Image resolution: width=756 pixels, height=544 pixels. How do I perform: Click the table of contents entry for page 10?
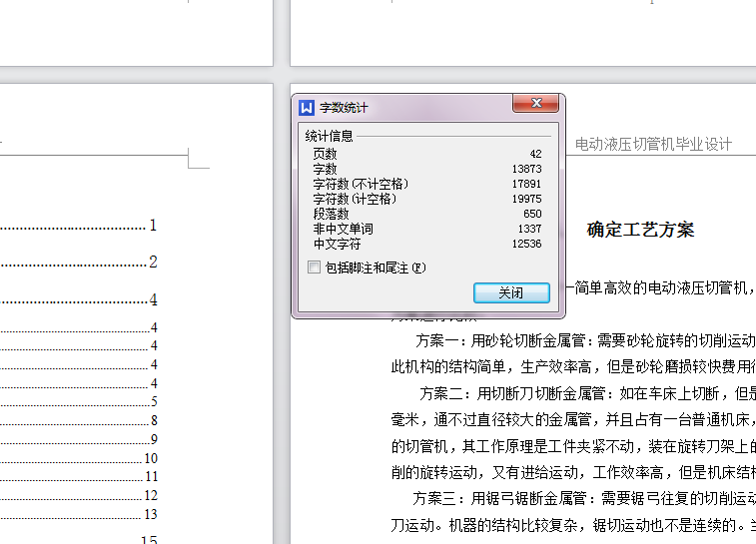tap(79, 458)
